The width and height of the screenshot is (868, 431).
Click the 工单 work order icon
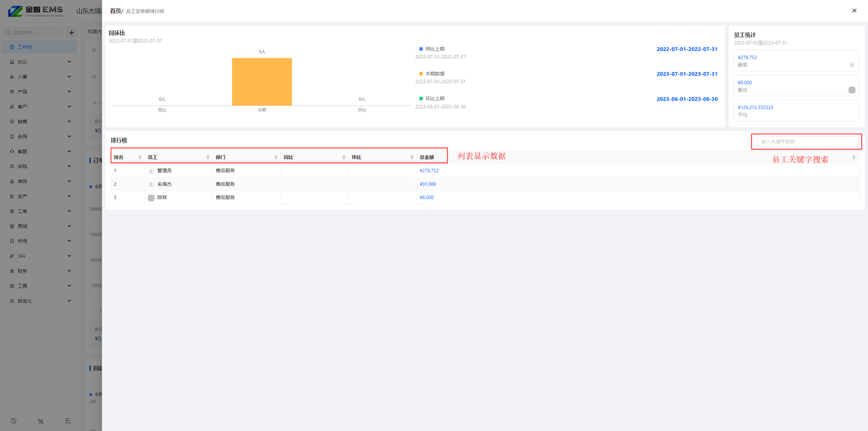pos(12,211)
